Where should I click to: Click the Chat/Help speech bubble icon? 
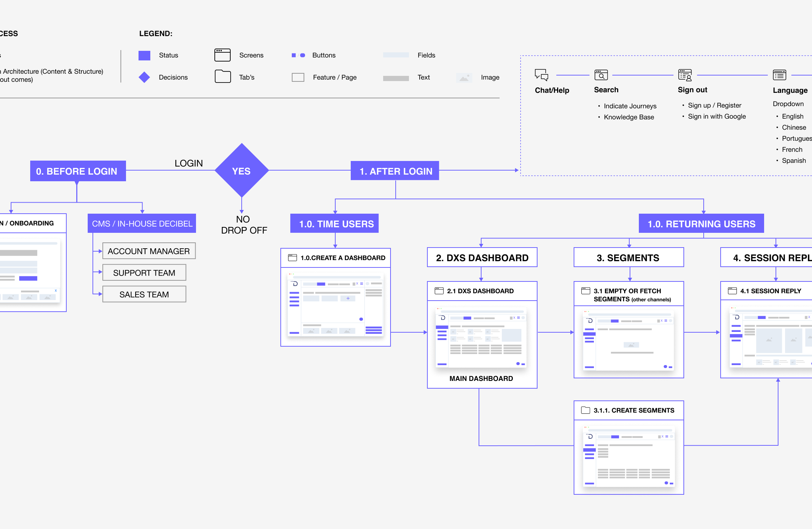pos(541,75)
